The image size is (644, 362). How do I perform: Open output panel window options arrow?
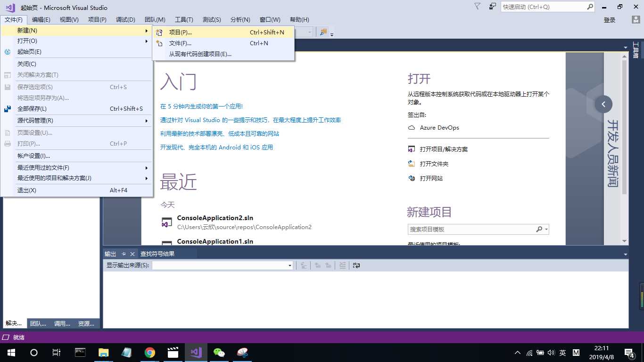point(626,254)
